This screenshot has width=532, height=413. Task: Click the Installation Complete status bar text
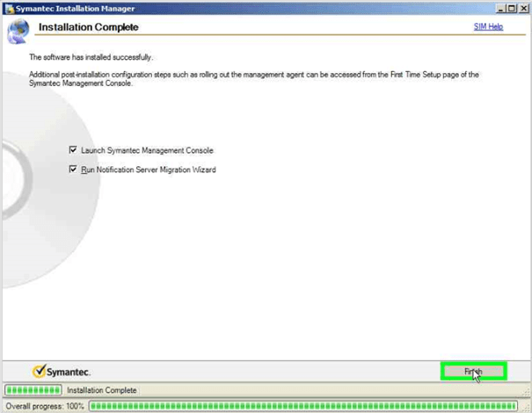click(101, 390)
